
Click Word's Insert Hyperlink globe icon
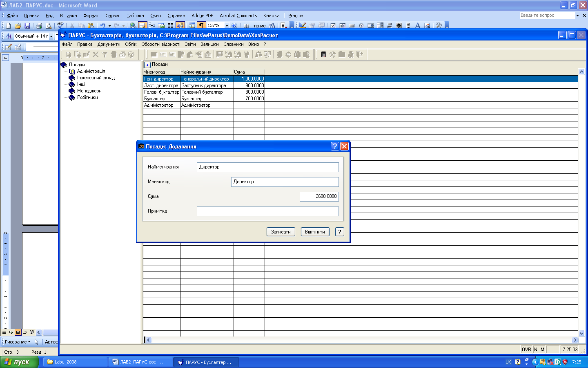[x=133, y=25]
